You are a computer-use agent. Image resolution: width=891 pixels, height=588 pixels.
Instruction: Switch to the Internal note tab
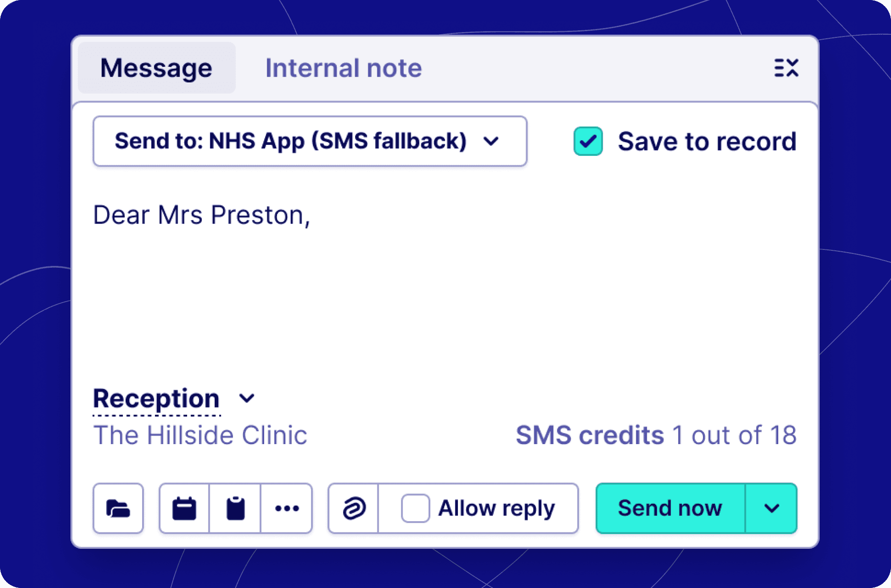pyautogui.click(x=343, y=68)
